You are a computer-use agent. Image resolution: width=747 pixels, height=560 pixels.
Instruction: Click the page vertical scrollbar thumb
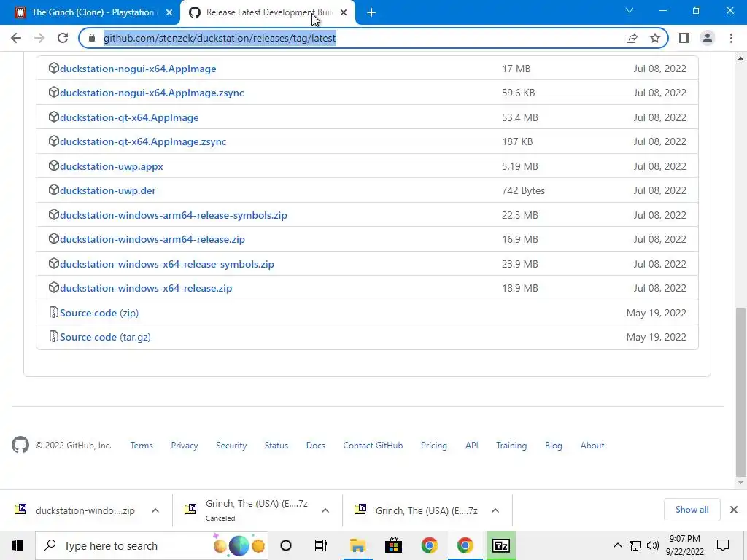tap(740, 392)
